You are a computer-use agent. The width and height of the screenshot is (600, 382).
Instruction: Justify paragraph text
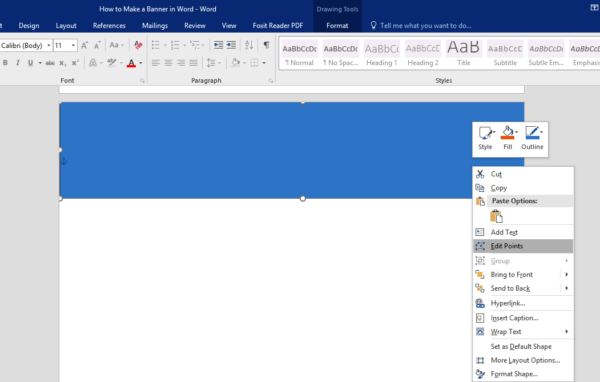click(x=194, y=63)
